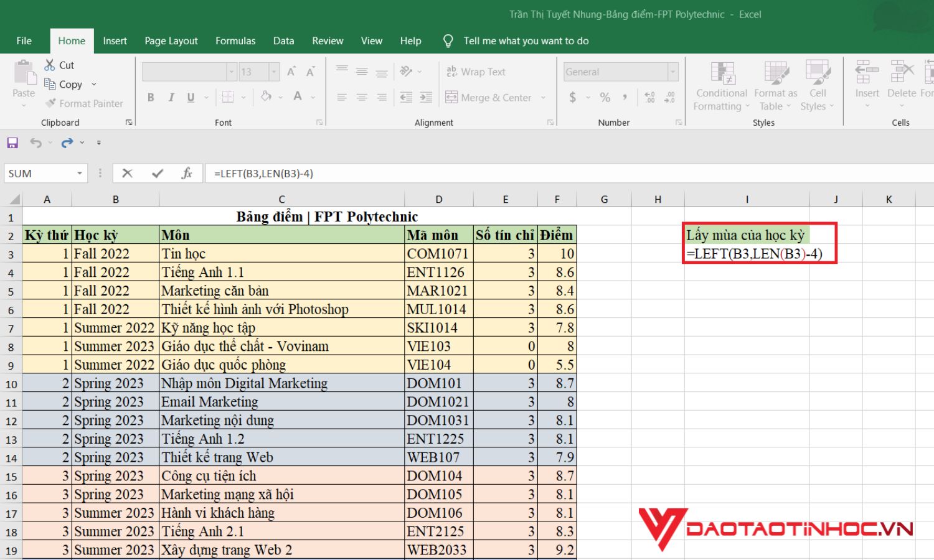The width and height of the screenshot is (934, 560).
Task: Toggle Wrap Text
Action: (x=476, y=72)
